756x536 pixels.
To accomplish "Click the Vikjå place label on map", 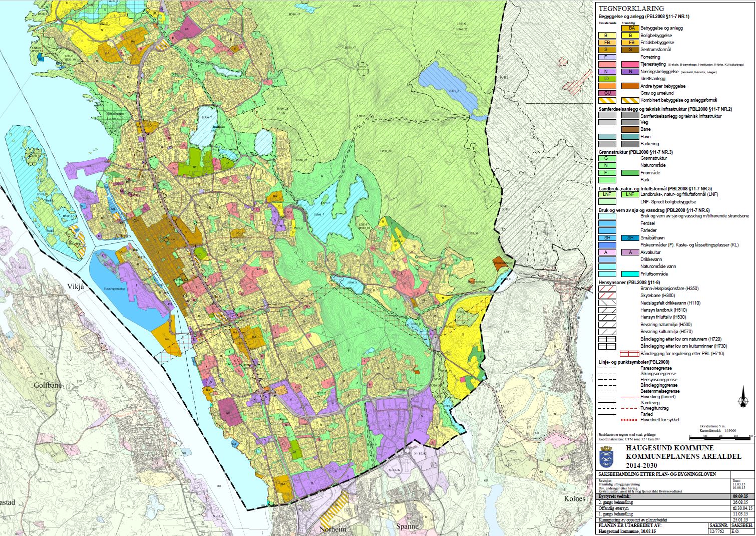I will [75, 287].
